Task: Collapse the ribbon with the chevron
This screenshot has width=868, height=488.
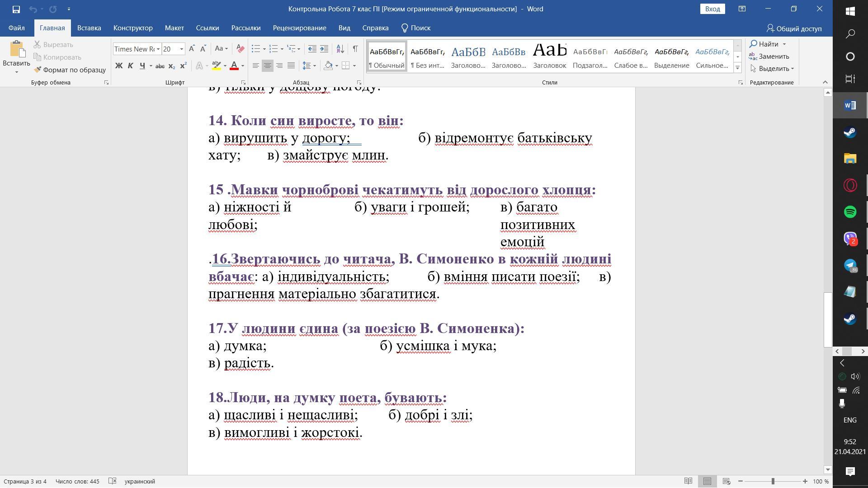Action: (x=825, y=82)
